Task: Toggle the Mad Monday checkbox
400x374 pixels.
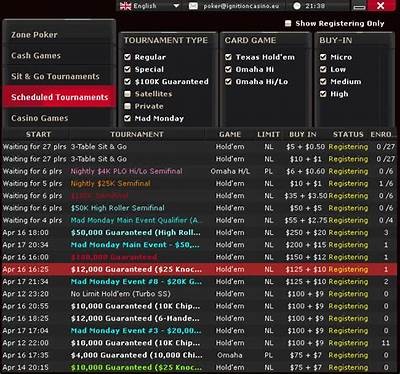Action: (x=127, y=118)
